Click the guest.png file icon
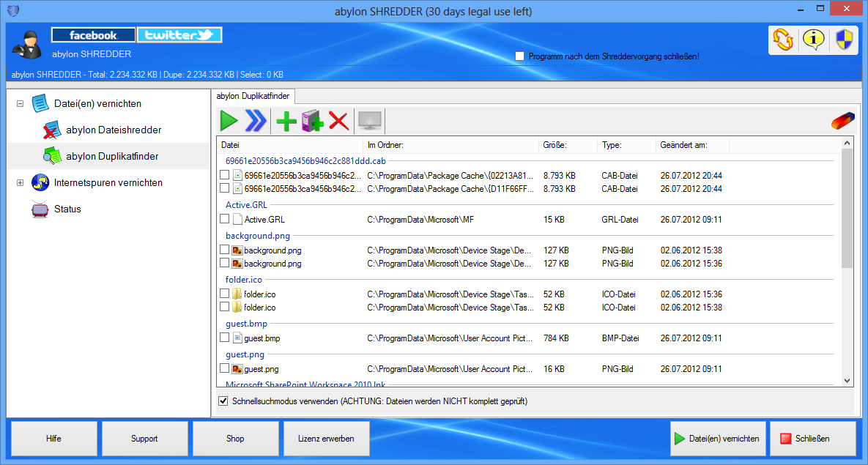Screen dimensions: 868x465 tap(237, 368)
